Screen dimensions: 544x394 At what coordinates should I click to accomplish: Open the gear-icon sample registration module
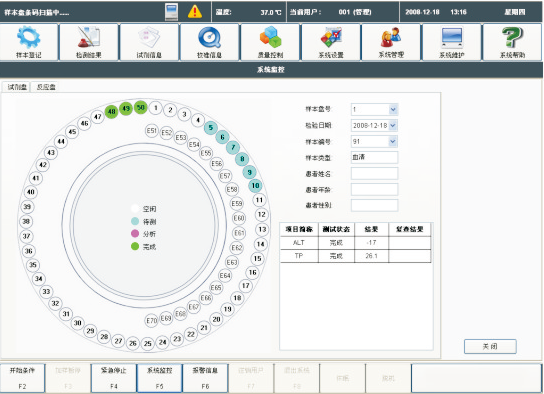pos(29,42)
